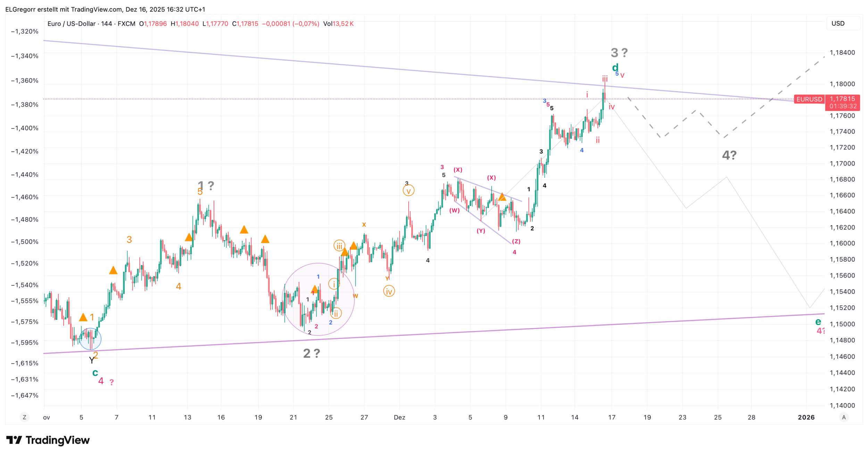The width and height of the screenshot is (868, 456).
Task: Click the 1,18400 price axis label
Action: (x=842, y=53)
